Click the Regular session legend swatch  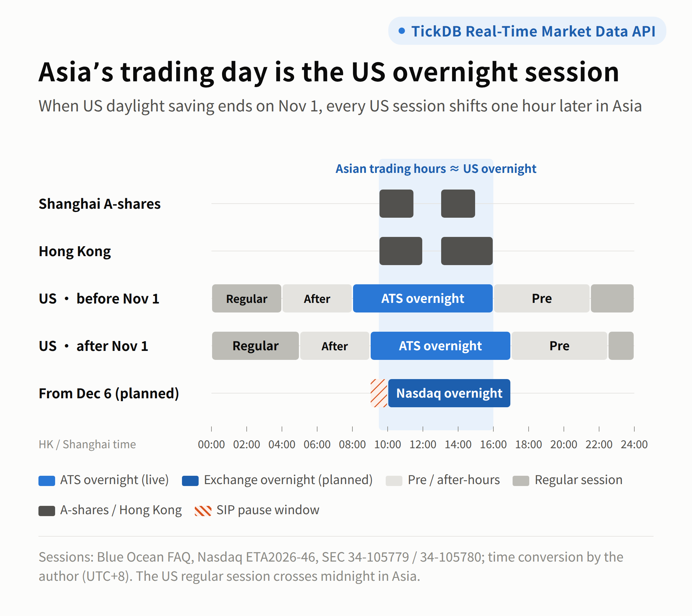click(521, 481)
